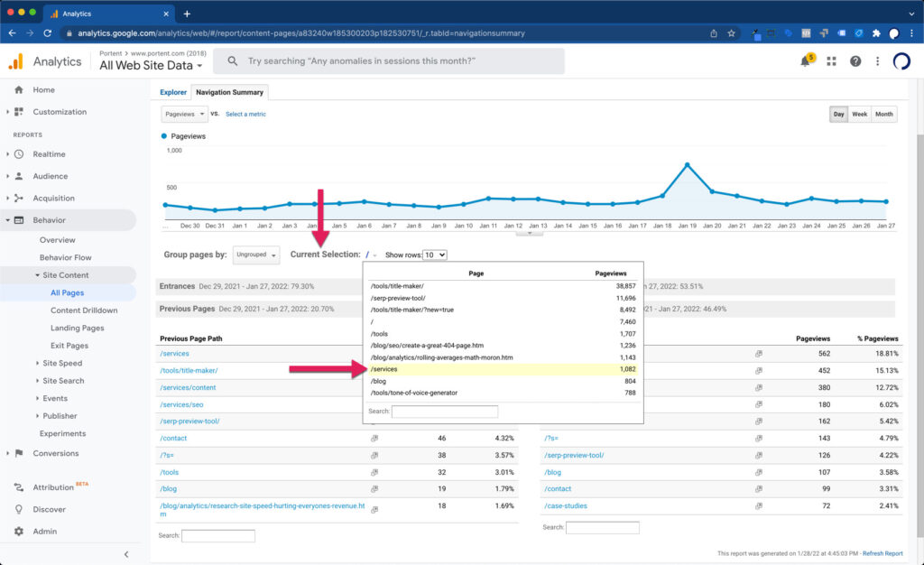Screen dimensions: 924x565
Task: Click the Jan 19 peak chart point
Action: click(687, 164)
